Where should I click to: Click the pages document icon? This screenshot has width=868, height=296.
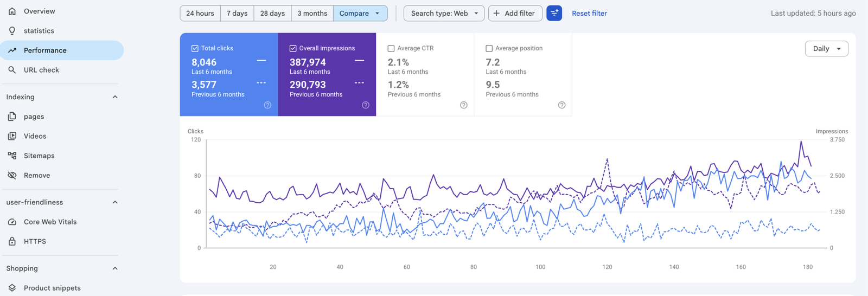(12, 117)
